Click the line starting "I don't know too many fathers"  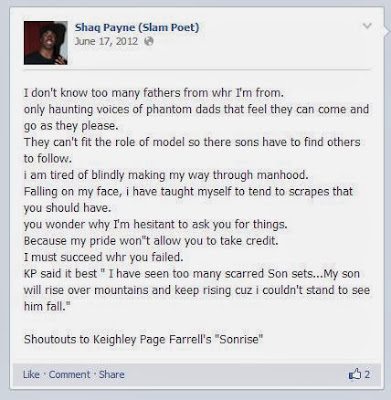pos(154,92)
